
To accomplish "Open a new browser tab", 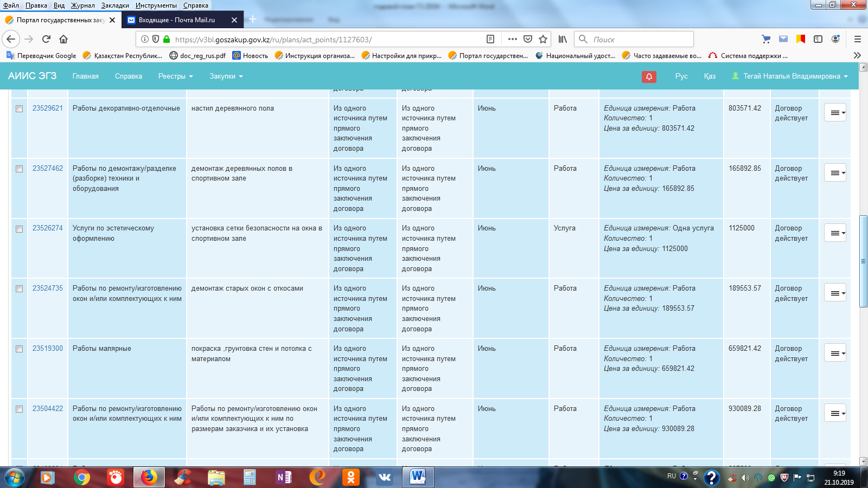I will click(x=253, y=20).
